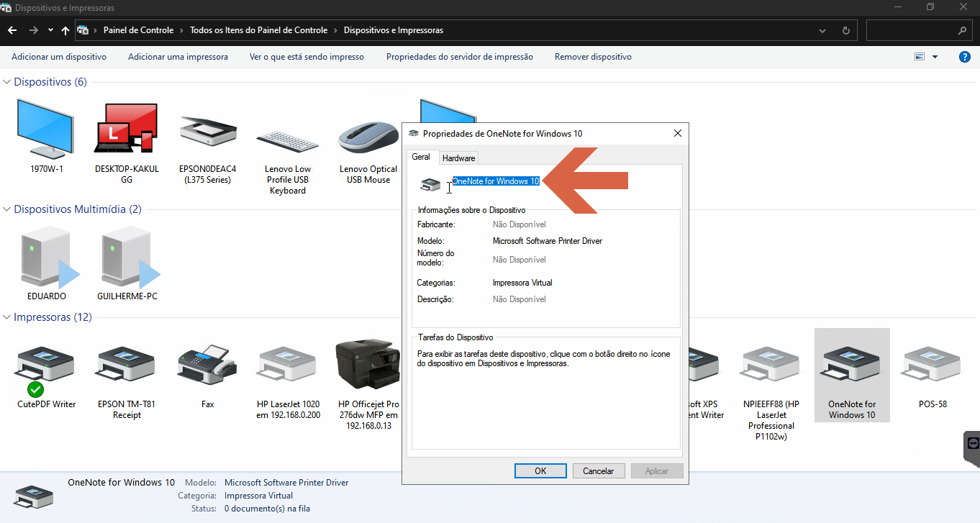The height and width of the screenshot is (523, 980).
Task: Click the TeamViewer side panel tab icon
Action: pos(973,442)
